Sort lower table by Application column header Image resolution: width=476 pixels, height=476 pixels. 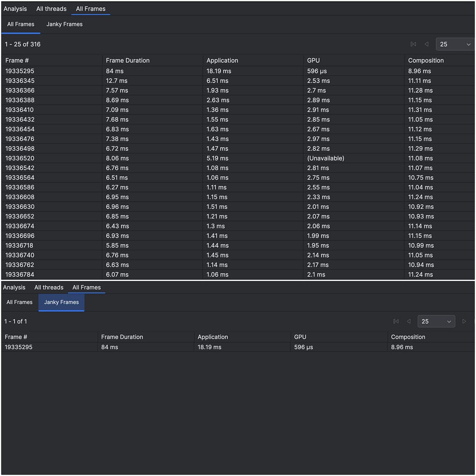pos(212,337)
